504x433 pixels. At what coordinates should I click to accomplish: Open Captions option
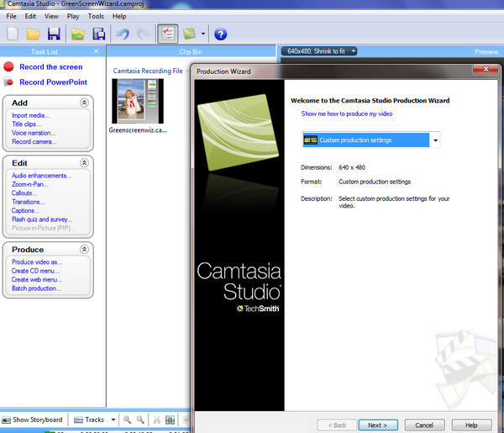(25, 210)
